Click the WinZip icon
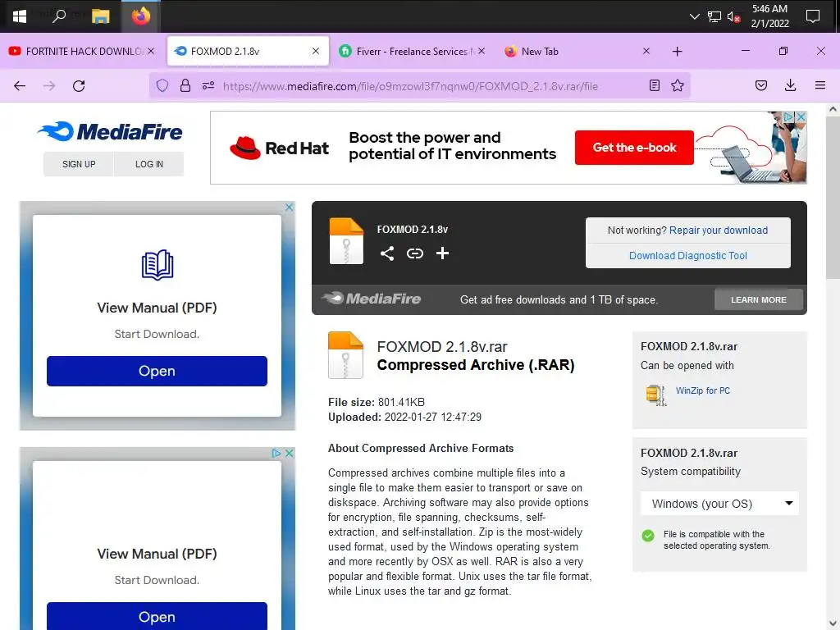The width and height of the screenshot is (840, 630). 655,395
